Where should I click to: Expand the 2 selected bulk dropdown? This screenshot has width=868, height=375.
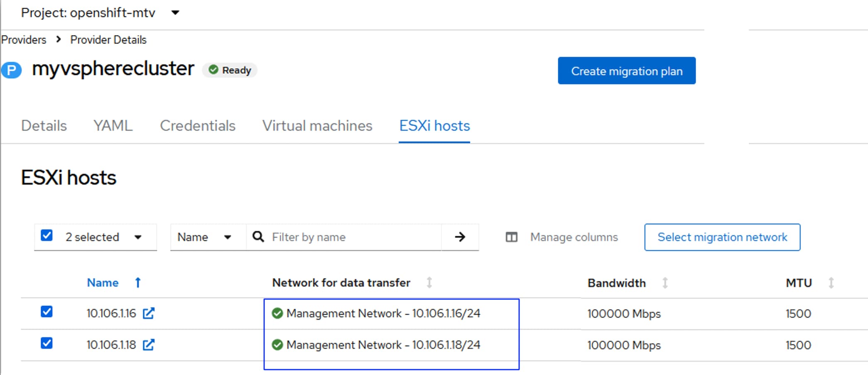[138, 237]
